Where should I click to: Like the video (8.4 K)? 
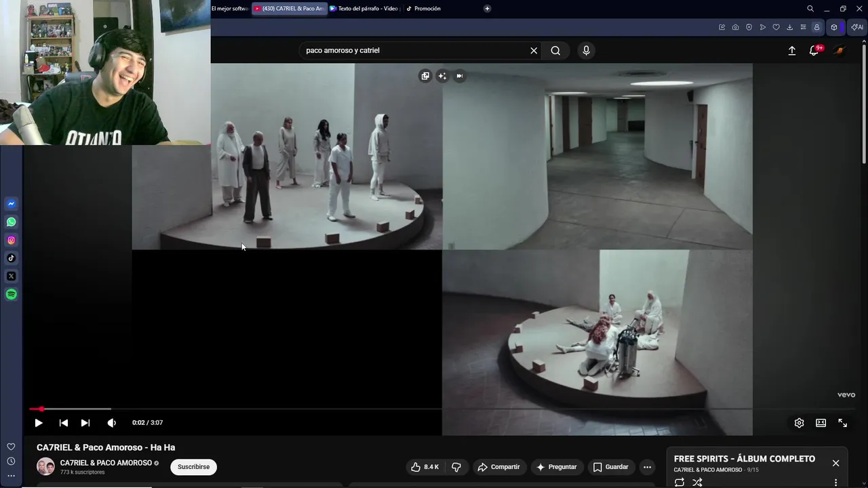tap(425, 467)
